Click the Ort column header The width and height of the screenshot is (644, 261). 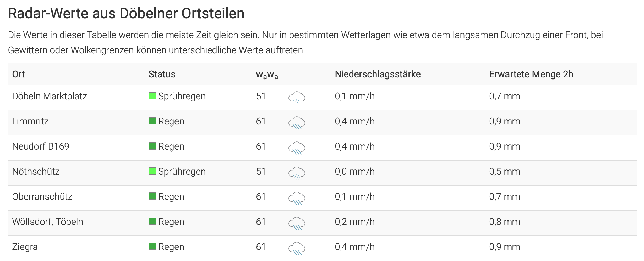[18, 74]
